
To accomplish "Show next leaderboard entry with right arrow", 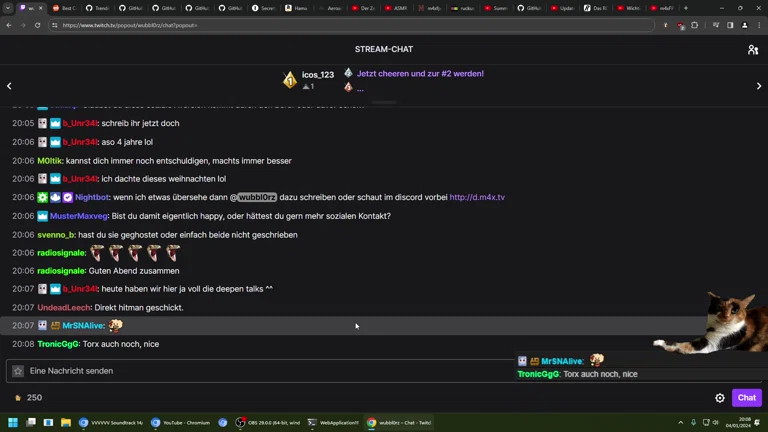I will [759, 86].
